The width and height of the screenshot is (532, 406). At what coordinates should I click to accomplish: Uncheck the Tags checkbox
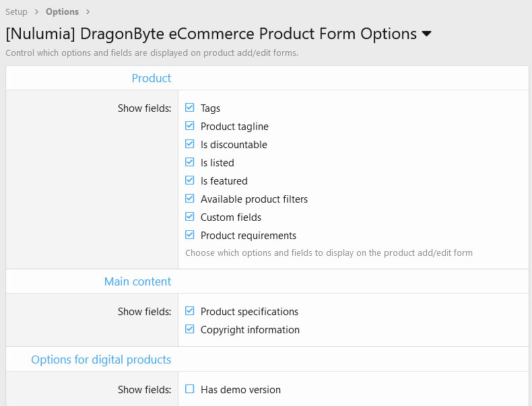coord(190,108)
